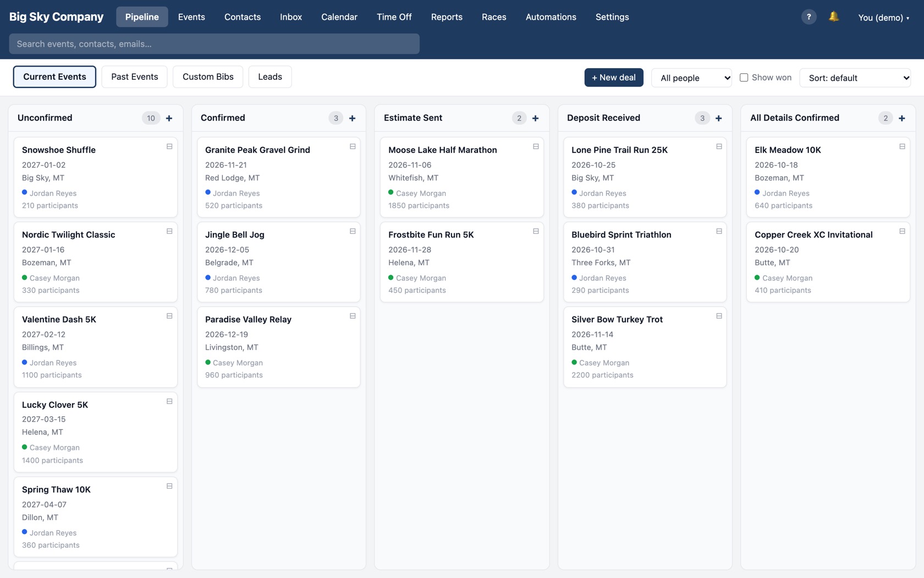Image resolution: width=924 pixels, height=578 pixels.
Task: Click the Big Sky Company logo
Action: point(56,17)
